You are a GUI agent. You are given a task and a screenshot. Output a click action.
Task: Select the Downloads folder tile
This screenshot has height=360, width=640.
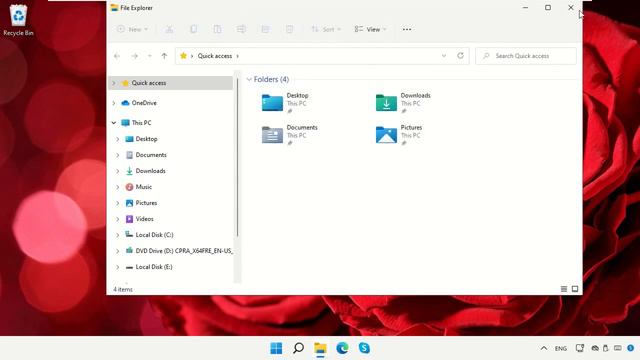coord(404,102)
